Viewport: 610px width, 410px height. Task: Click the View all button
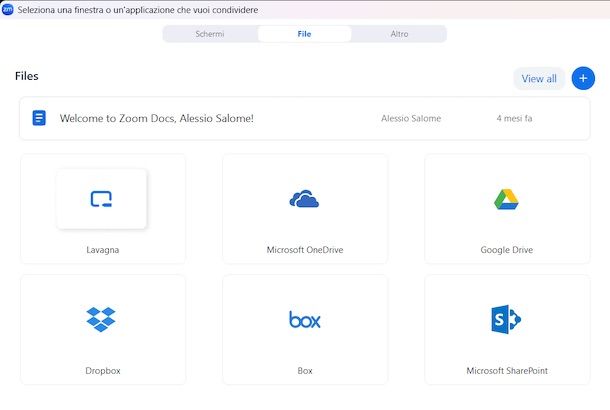(539, 79)
